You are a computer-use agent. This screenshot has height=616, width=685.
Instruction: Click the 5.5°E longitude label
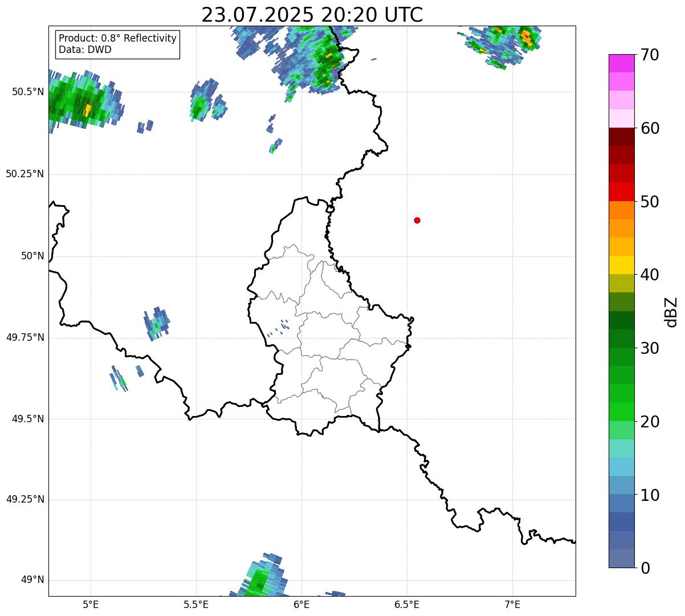tap(196, 605)
